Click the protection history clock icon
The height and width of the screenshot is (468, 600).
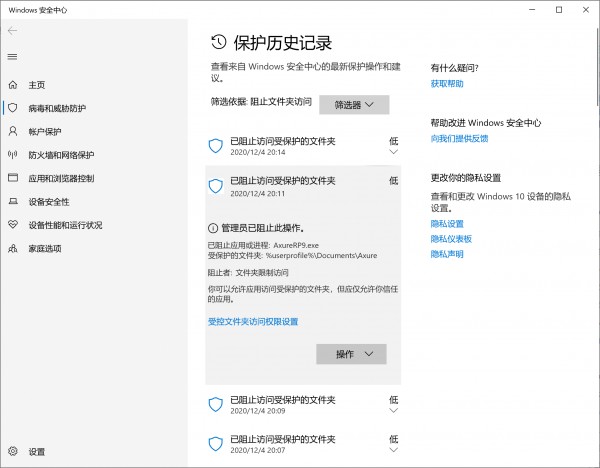pos(219,42)
